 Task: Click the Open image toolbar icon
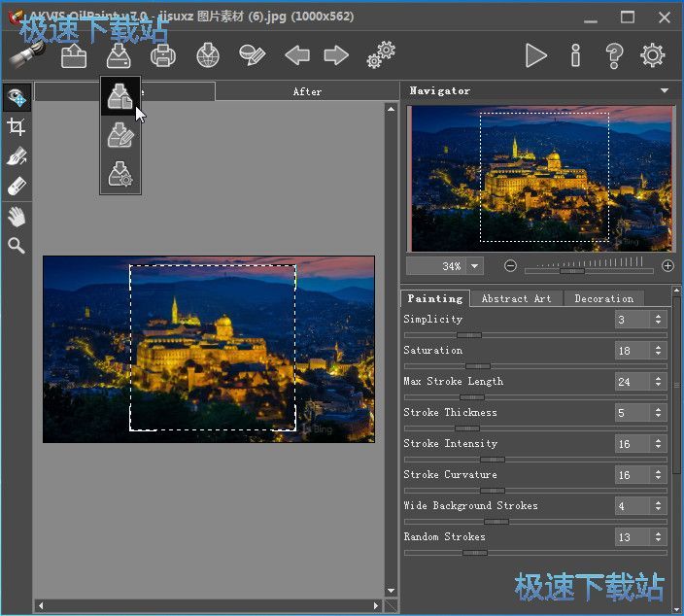(74, 55)
